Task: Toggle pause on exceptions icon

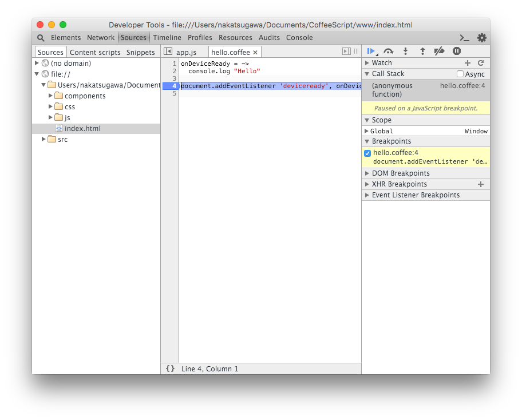Action: 456,51
